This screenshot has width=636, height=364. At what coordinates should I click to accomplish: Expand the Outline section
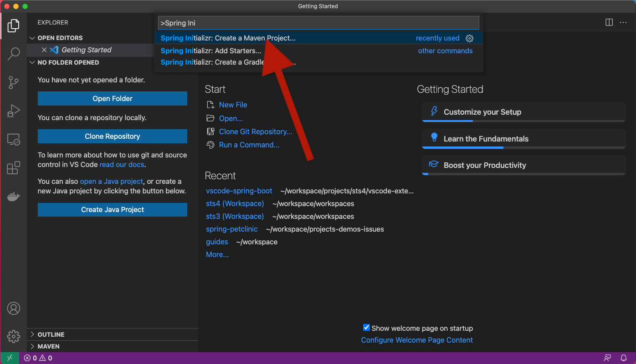coord(32,334)
